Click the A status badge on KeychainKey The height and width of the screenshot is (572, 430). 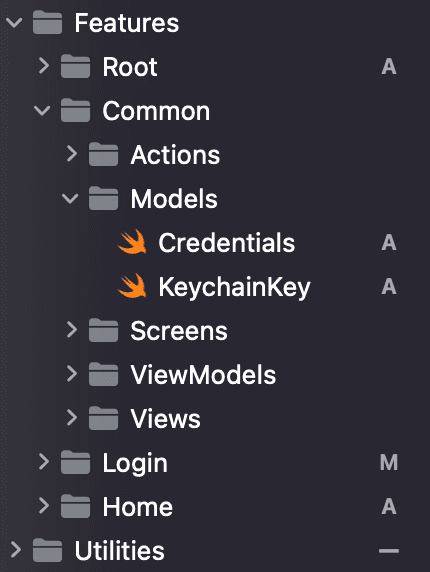pos(389,287)
